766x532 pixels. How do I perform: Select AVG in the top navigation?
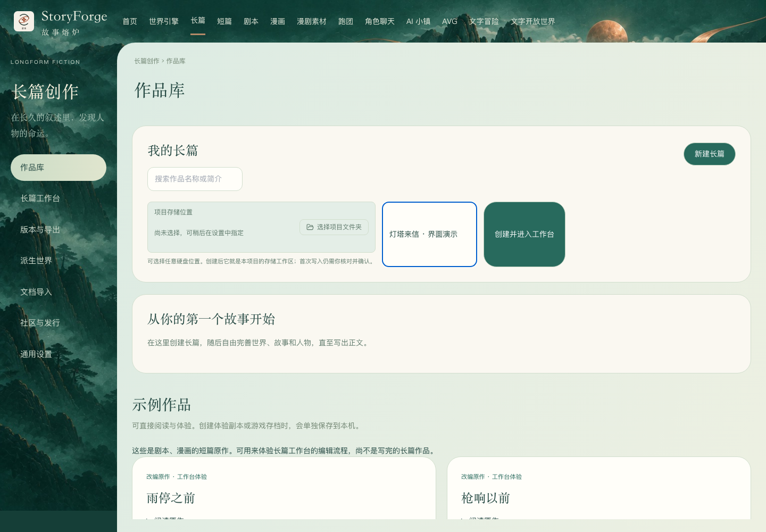[449, 21]
